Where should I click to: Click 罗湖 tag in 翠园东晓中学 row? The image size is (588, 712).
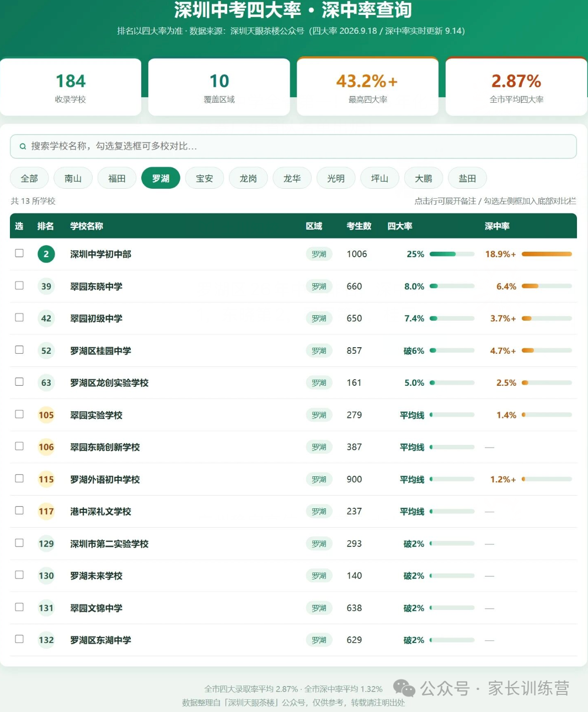coord(319,286)
